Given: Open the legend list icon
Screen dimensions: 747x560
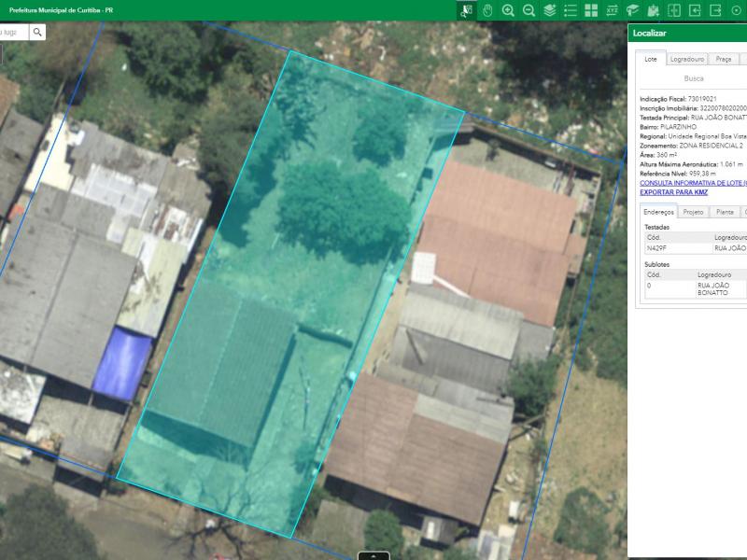Looking at the screenshot, I should [x=570, y=10].
